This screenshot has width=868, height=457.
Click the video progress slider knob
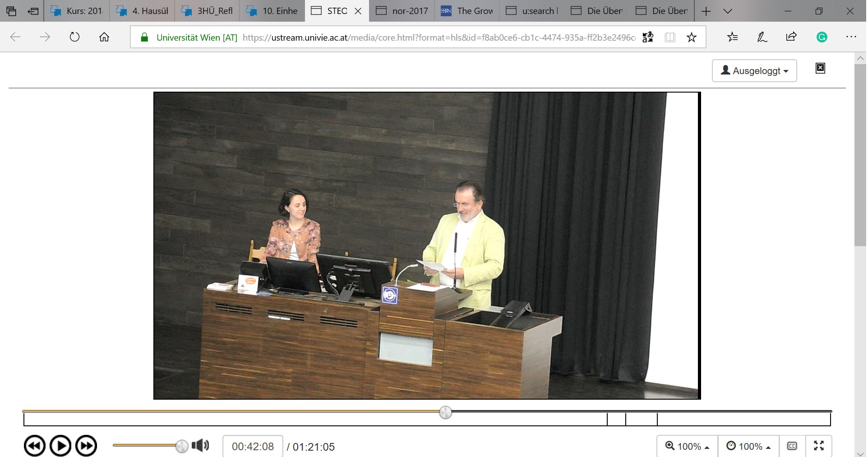tap(445, 412)
